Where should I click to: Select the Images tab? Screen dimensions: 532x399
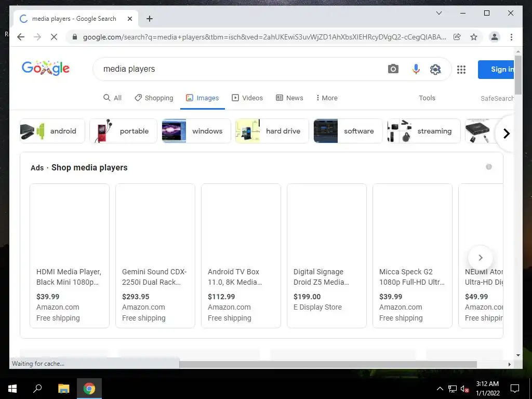click(x=203, y=98)
